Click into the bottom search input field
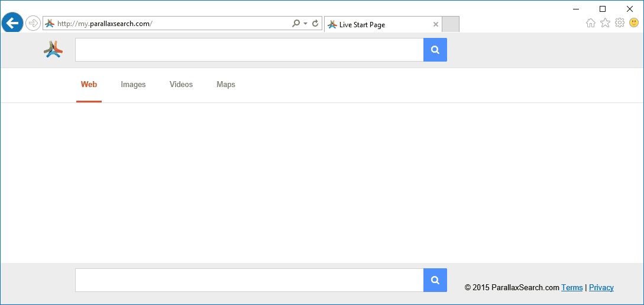Viewport: 644px width, 305px height. click(x=250, y=280)
